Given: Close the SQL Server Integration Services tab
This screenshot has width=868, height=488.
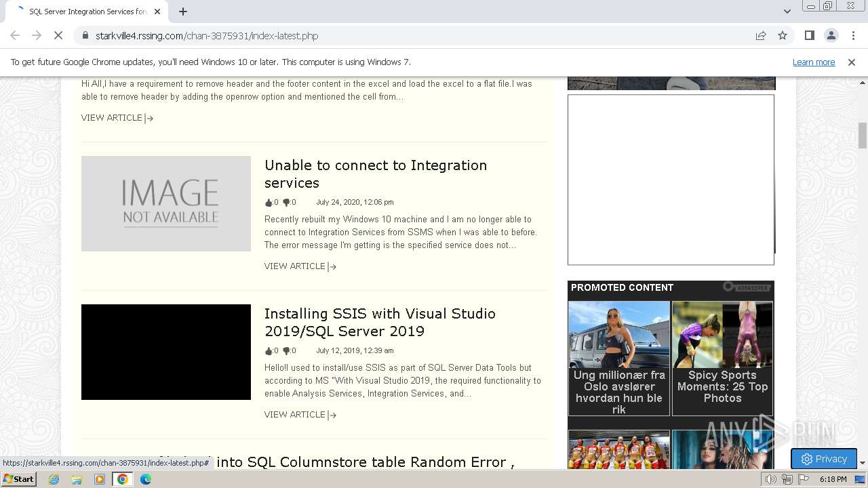Looking at the screenshot, I should 157,12.
